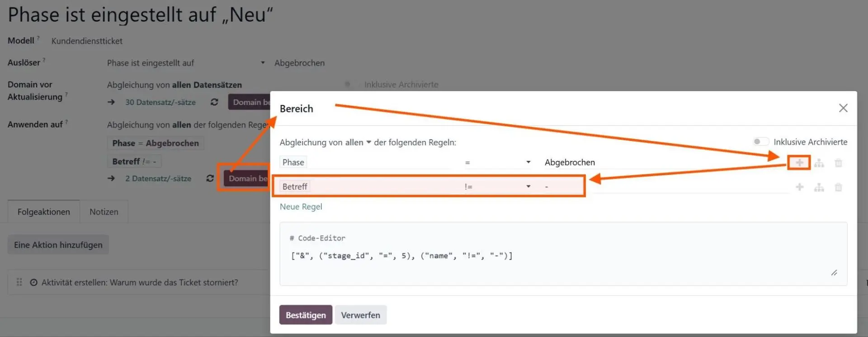Click the Bestätigen button

[306, 315]
